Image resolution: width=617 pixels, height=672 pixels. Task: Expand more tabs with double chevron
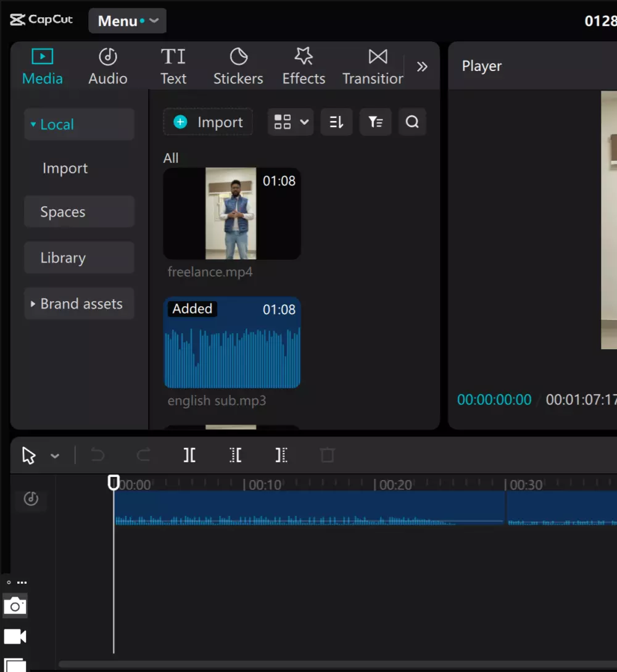(422, 67)
